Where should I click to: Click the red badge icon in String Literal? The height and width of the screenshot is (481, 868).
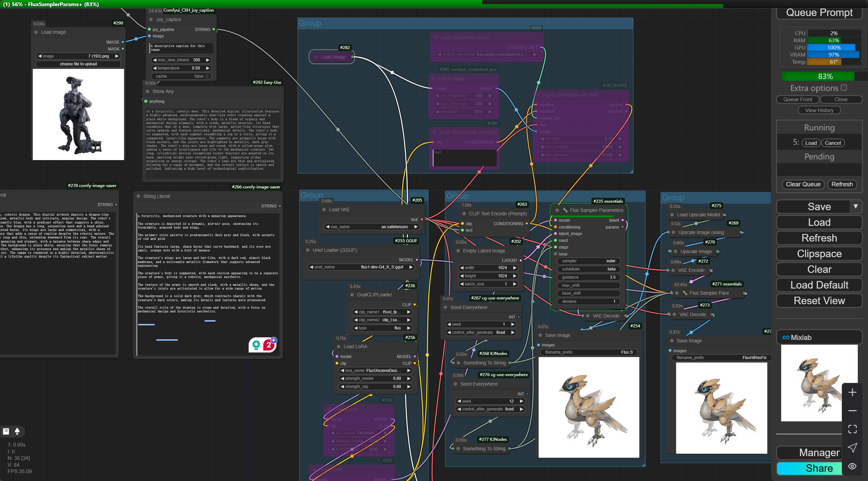(269, 345)
